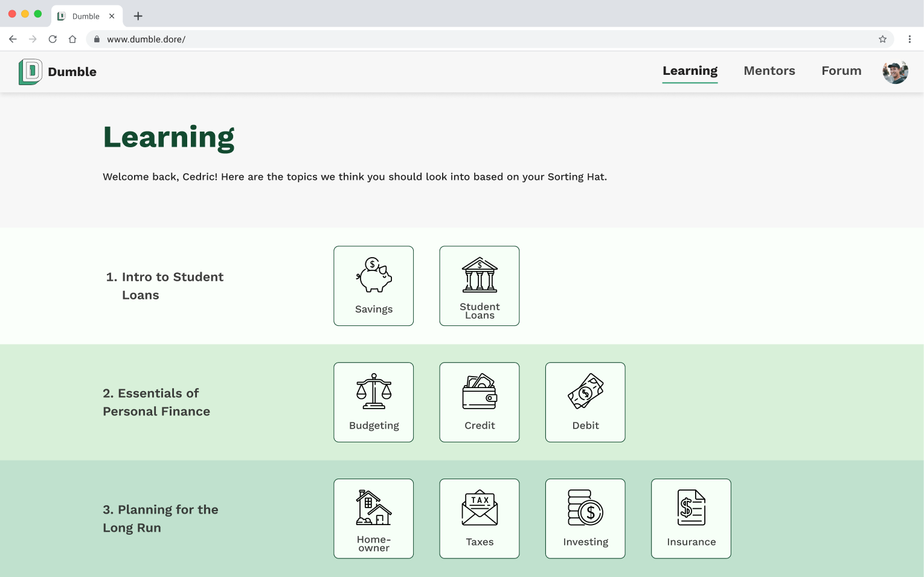The width and height of the screenshot is (924, 577).
Task: Switch to the Dumble browser tab
Action: 87,16
